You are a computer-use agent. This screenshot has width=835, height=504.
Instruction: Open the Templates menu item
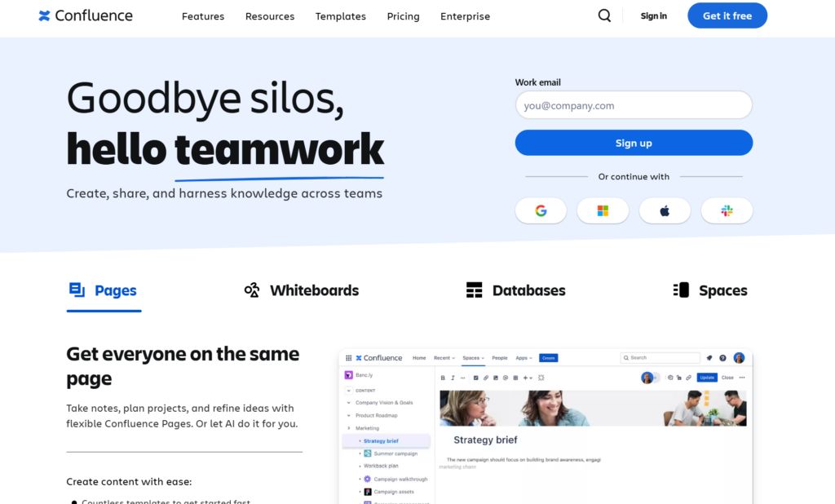(340, 16)
